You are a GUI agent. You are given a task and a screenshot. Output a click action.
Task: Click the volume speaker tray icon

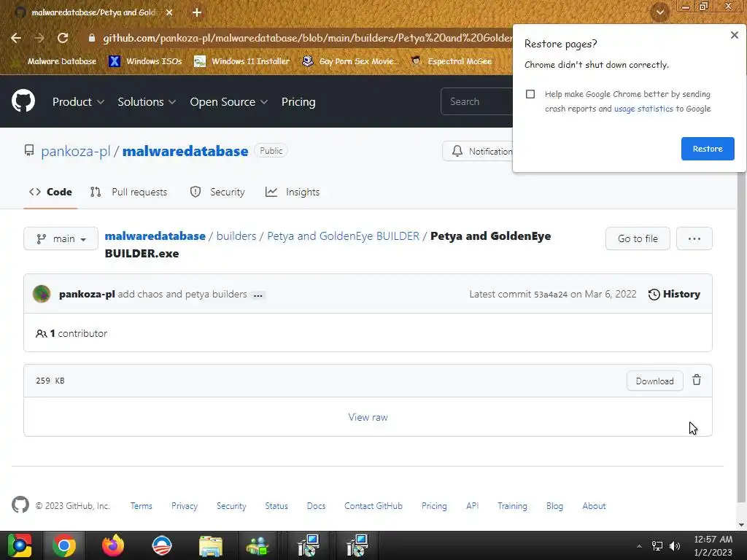tap(675, 545)
